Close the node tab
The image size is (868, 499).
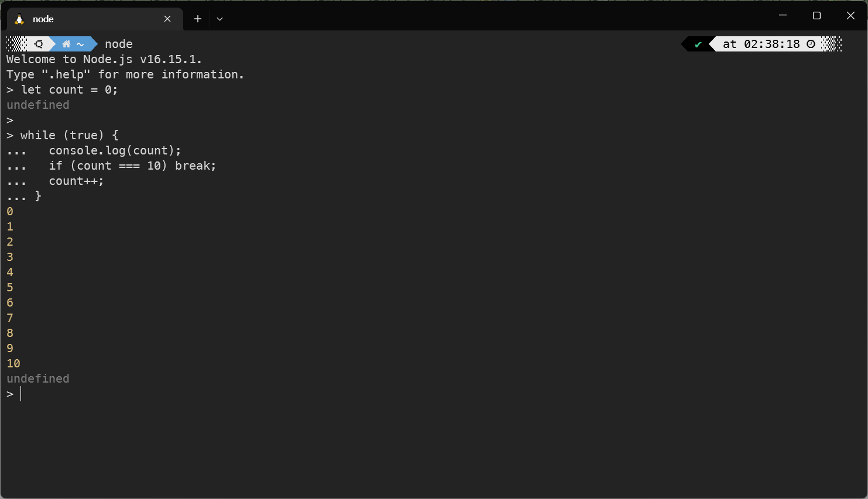pos(167,19)
